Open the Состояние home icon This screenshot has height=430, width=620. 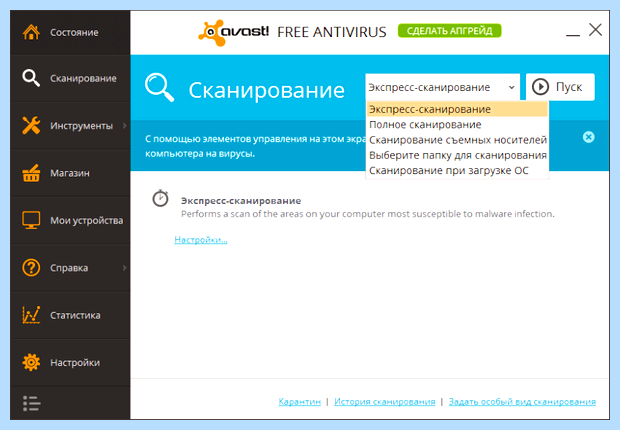pyautogui.click(x=31, y=32)
